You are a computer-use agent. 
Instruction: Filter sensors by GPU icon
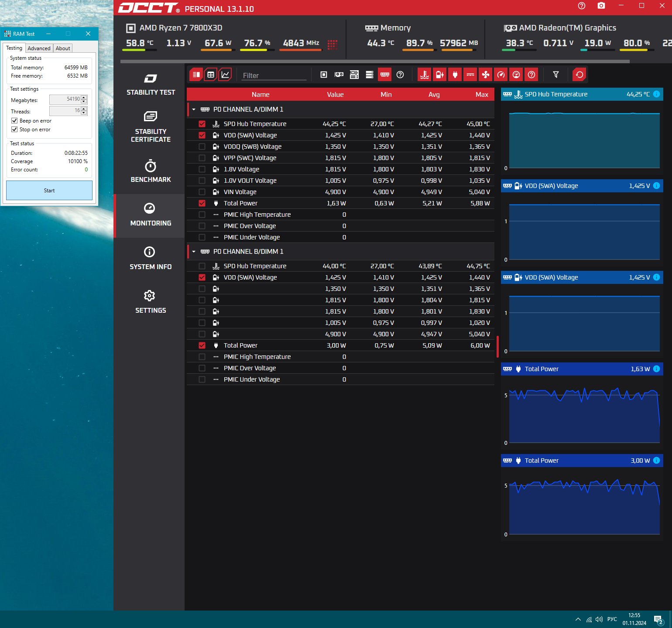click(x=339, y=75)
